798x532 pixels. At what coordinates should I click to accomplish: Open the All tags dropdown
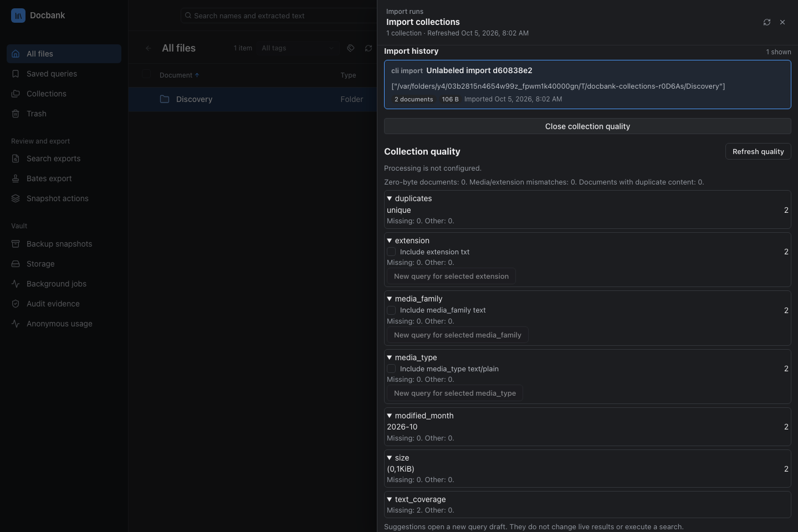coord(298,48)
